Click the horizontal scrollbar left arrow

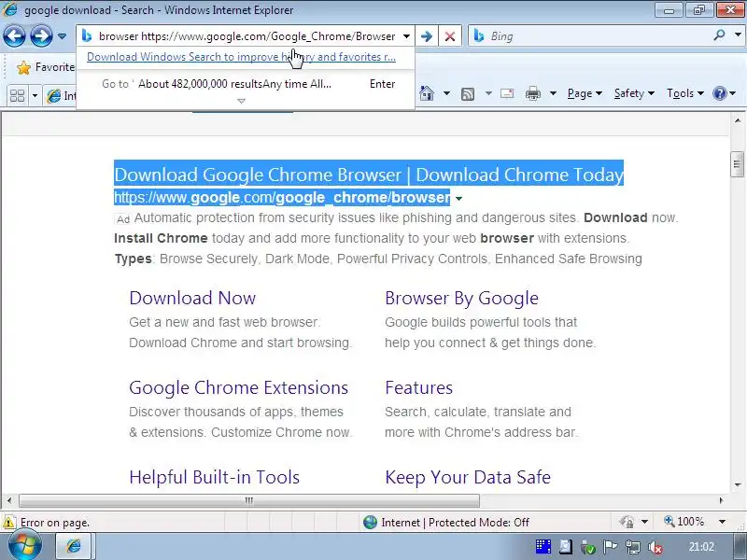click(x=9, y=500)
